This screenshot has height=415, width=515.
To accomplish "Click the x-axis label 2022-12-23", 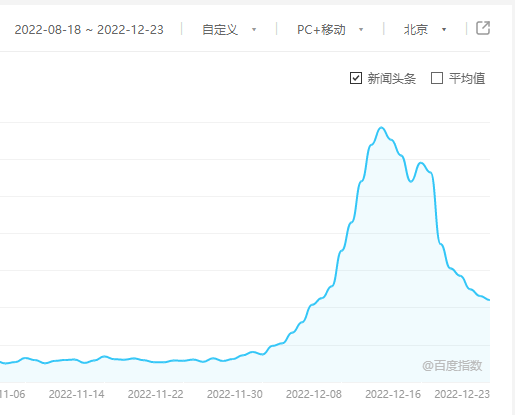I will (462, 394).
